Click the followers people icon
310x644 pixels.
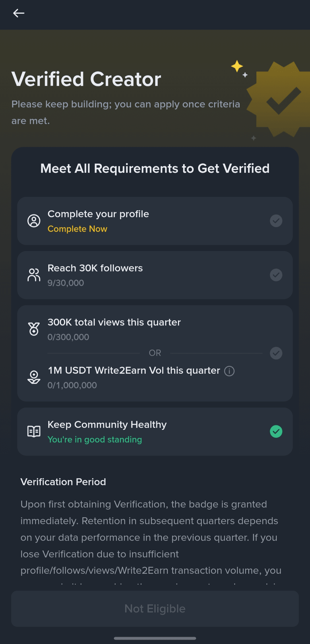point(34,275)
